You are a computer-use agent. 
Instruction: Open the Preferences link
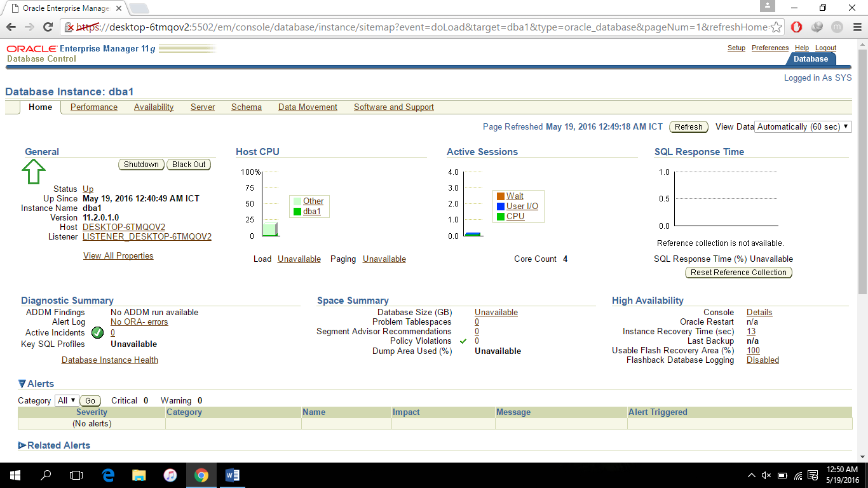tap(770, 48)
